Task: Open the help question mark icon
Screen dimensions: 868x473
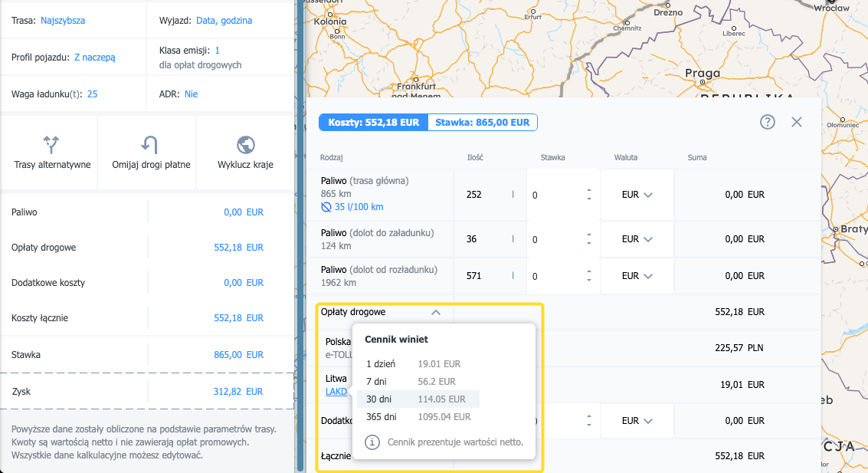Action: (767, 122)
